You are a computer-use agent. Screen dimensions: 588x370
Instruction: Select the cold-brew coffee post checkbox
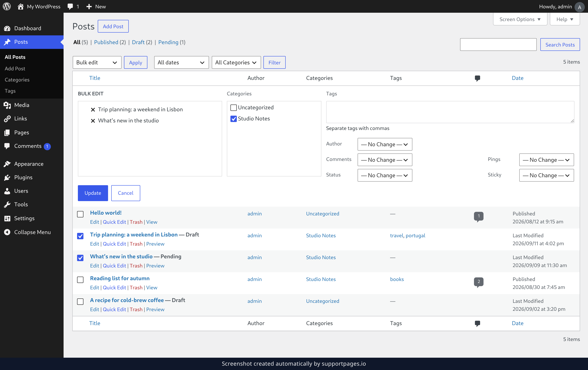[x=80, y=302]
